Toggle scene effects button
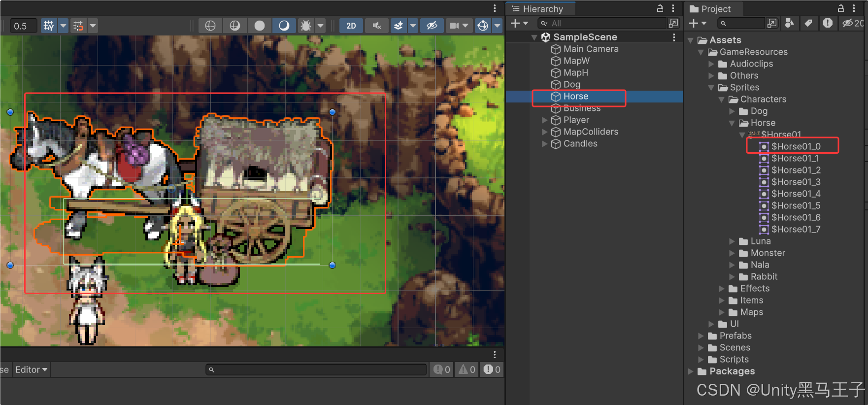This screenshot has width=868, height=405. pyautogui.click(x=399, y=26)
